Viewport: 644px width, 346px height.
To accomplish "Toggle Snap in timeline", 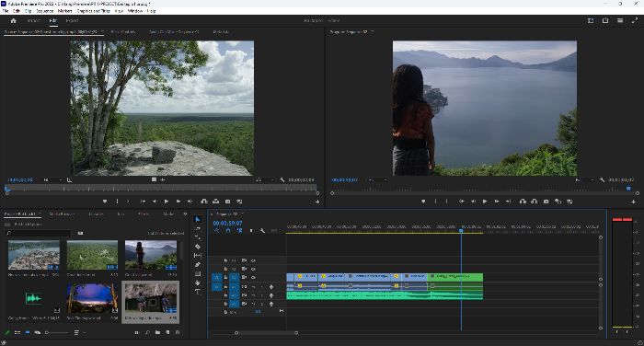I will 228,231.
